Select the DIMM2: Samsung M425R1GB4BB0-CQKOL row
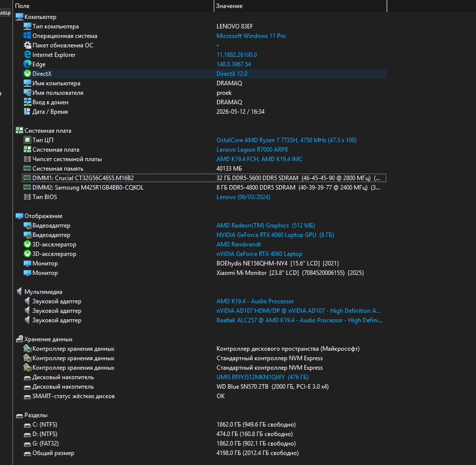The height and width of the screenshot is (465, 476). 204,187
